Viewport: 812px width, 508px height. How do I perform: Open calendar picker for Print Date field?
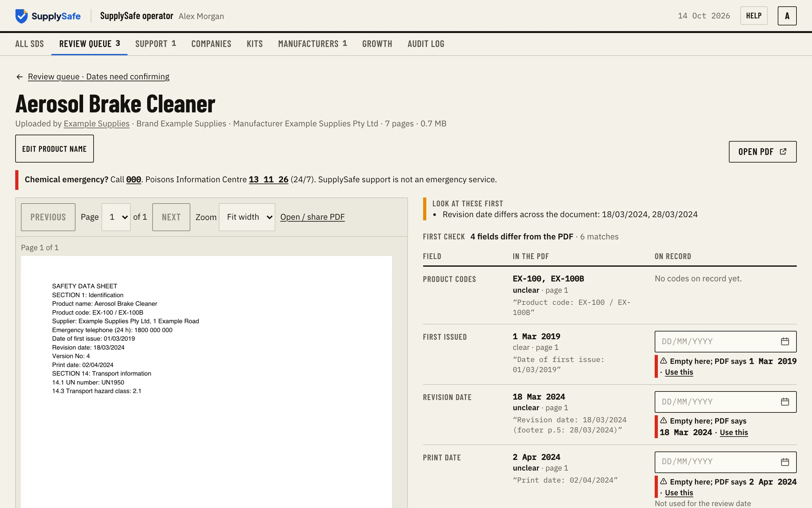(x=784, y=462)
